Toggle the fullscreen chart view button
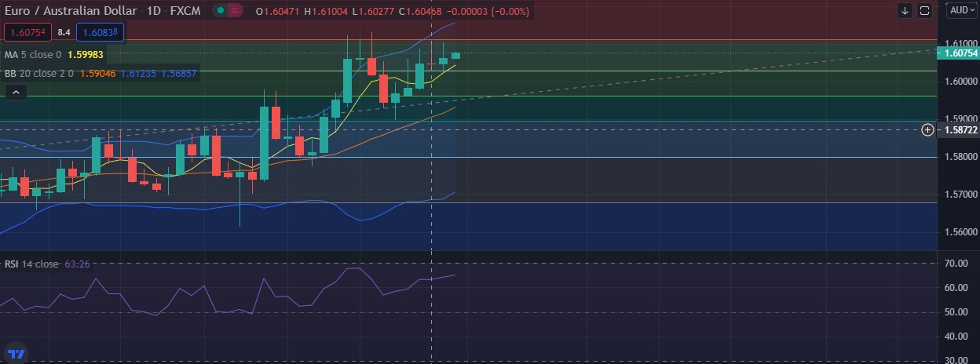This screenshot has width=980, height=364. click(x=925, y=10)
